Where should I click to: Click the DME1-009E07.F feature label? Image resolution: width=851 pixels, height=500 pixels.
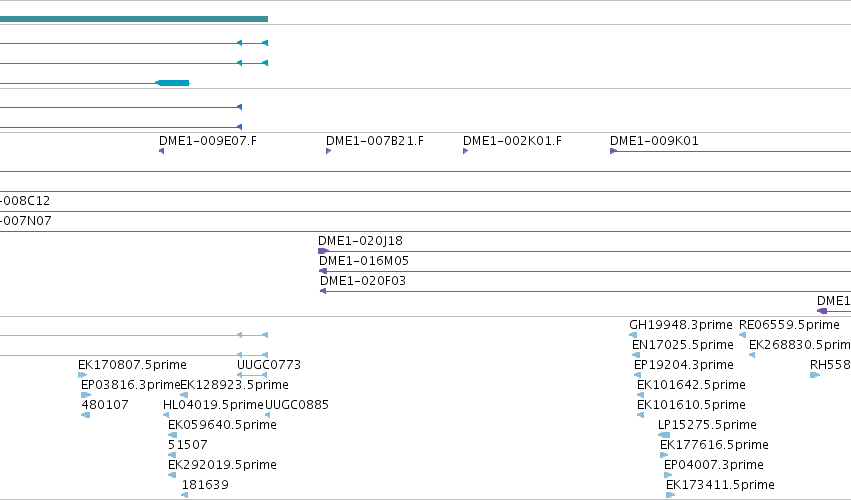[207, 141]
